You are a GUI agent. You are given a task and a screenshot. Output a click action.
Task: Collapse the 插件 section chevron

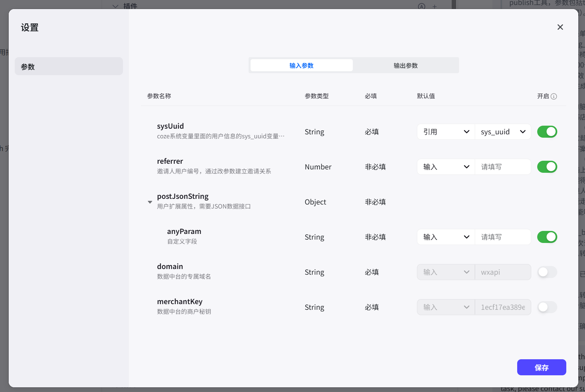115,6
